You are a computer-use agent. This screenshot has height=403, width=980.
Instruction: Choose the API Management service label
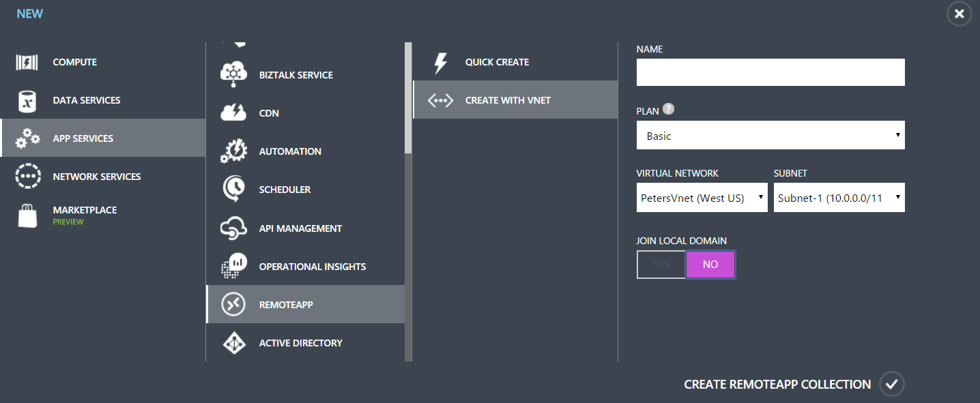pos(300,228)
